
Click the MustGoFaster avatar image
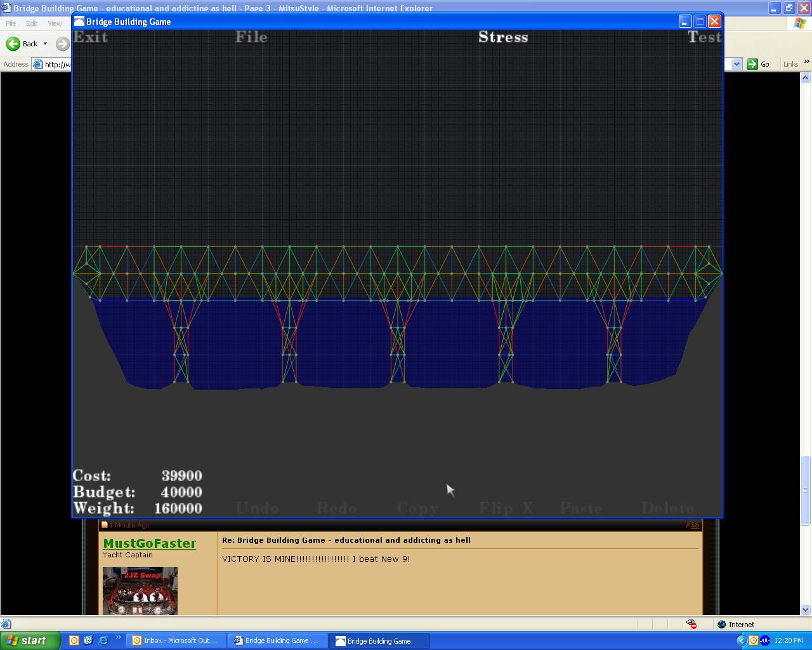coord(140,591)
